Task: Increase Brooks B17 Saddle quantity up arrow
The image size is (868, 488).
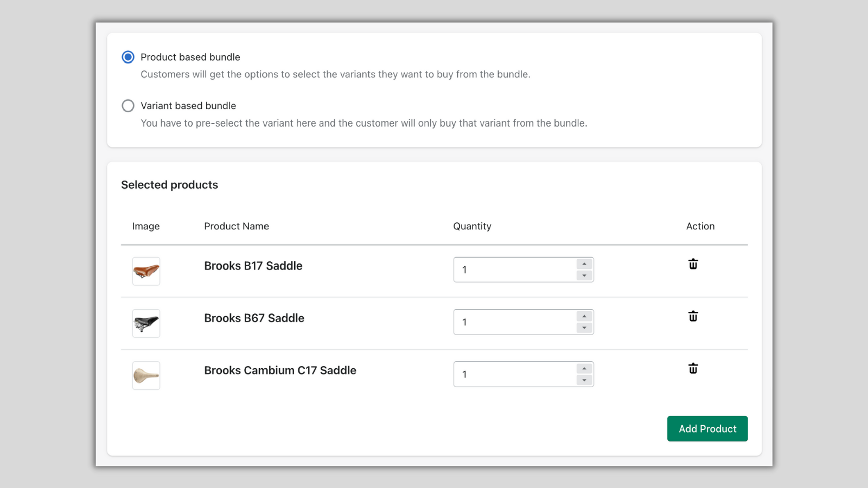Action: pyautogui.click(x=584, y=264)
